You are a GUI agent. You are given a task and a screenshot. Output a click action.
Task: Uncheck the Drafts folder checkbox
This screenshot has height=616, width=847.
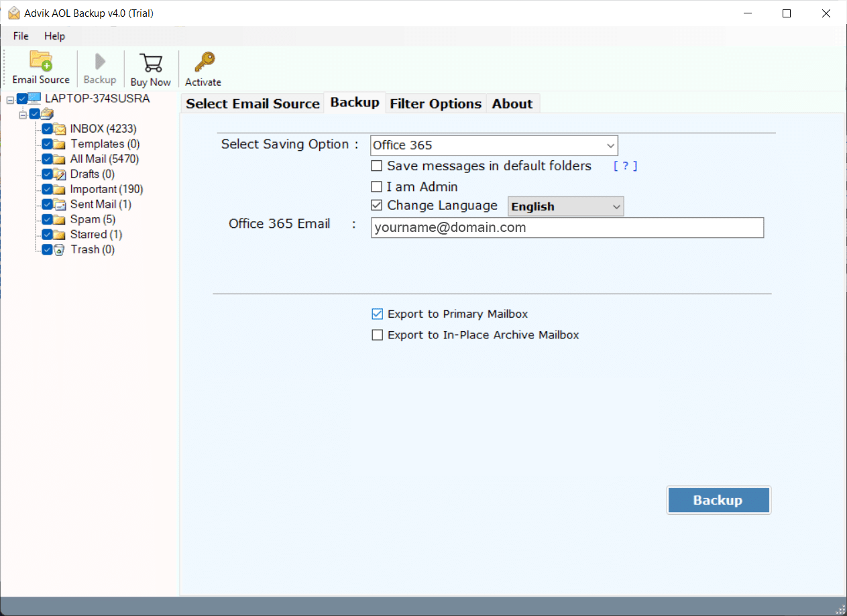47,174
